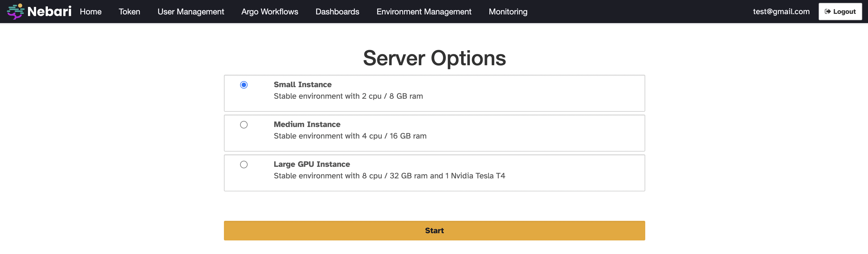
Task: Go to the Token page
Action: (129, 12)
